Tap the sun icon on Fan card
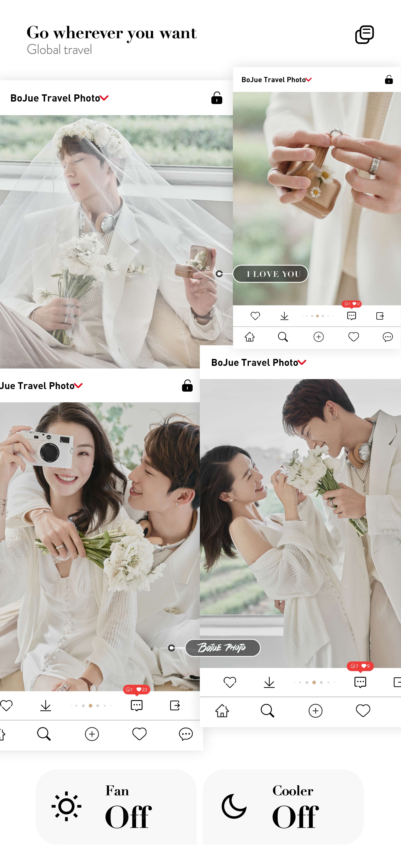This screenshot has height=868, width=401. tap(66, 806)
